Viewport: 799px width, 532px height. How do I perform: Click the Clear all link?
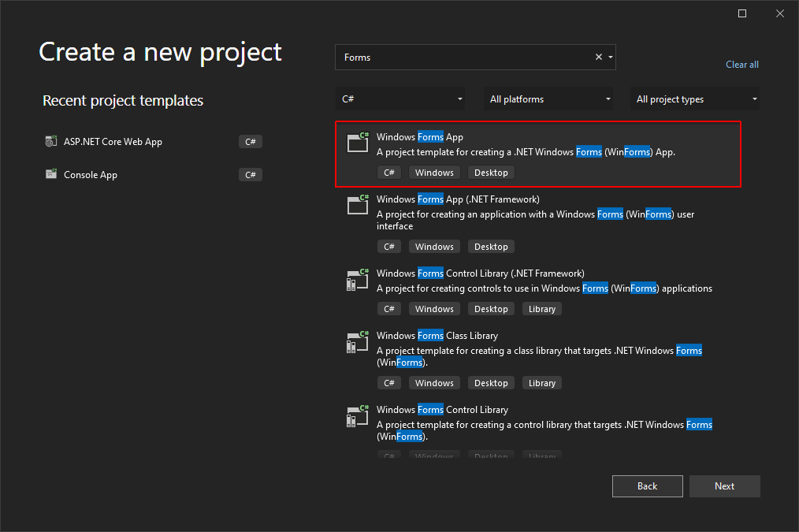tap(741, 65)
